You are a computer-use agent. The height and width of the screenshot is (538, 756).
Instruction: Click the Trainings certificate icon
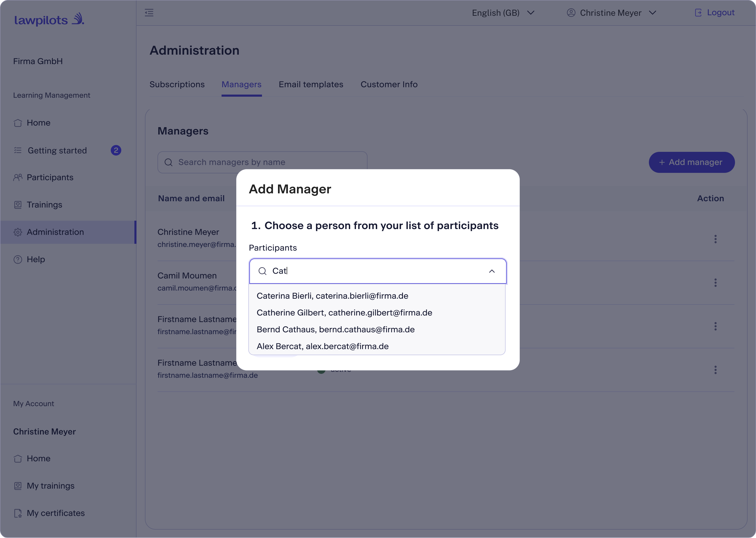point(18,205)
